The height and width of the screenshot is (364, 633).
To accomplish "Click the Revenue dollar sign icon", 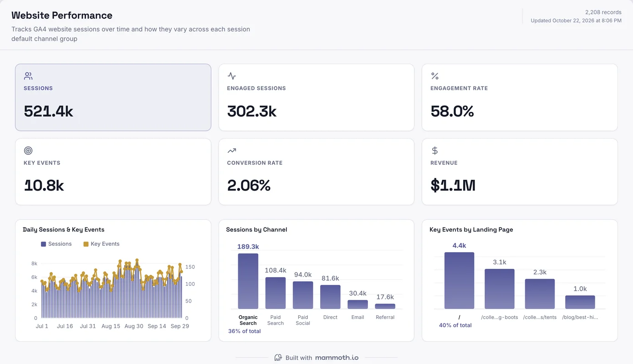I will pyautogui.click(x=435, y=151).
